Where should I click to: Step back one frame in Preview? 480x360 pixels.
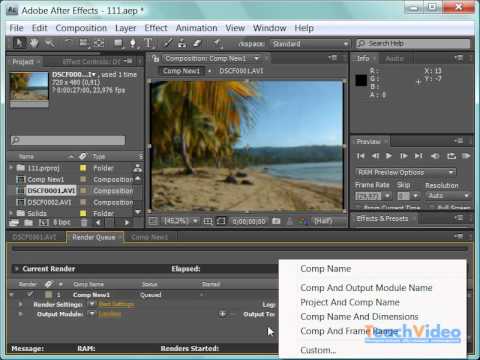375,156
